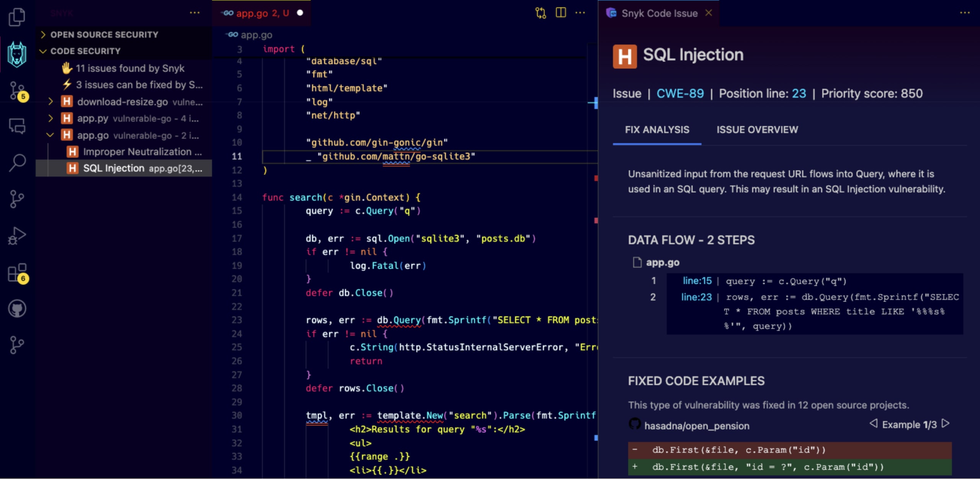The width and height of the screenshot is (980, 479).
Task: Select the Improper Neutralization issue
Action: point(124,152)
